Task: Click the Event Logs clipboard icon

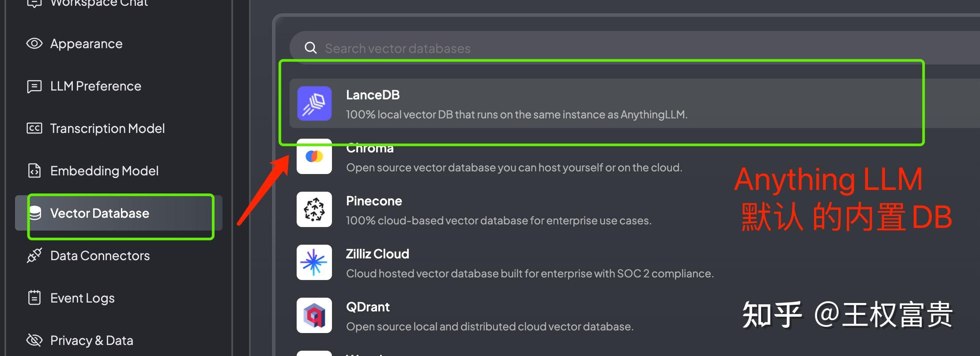Action: tap(34, 298)
